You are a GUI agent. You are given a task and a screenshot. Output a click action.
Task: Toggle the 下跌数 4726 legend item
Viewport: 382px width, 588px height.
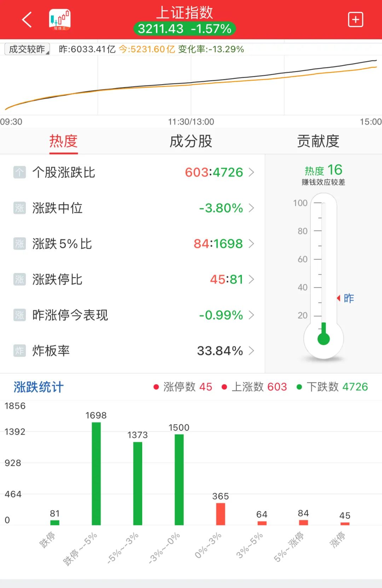tap(332, 387)
